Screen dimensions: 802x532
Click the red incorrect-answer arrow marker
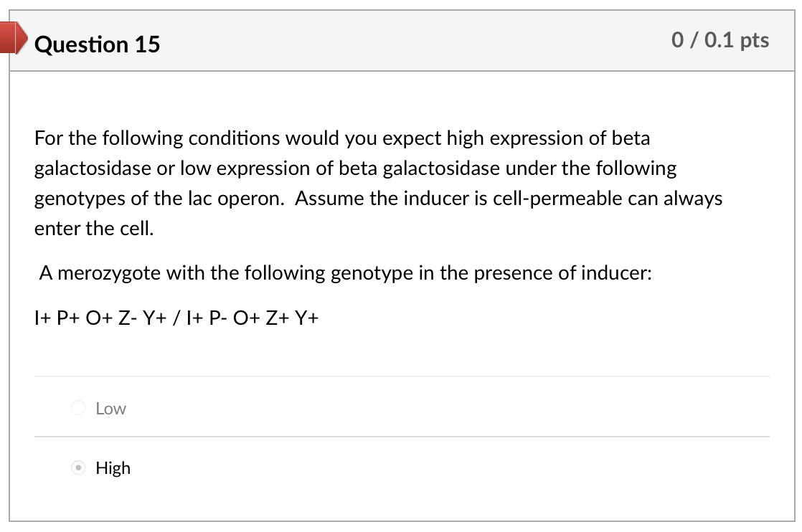tap(14, 38)
